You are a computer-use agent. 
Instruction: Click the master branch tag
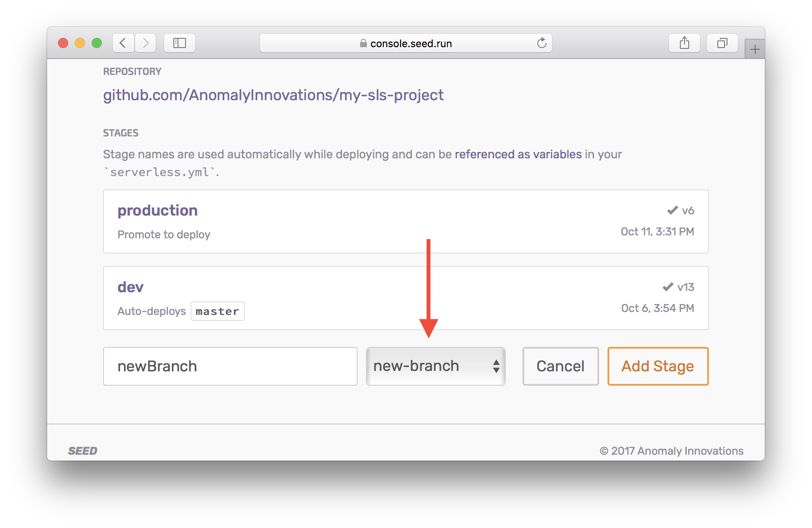(x=218, y=311)
